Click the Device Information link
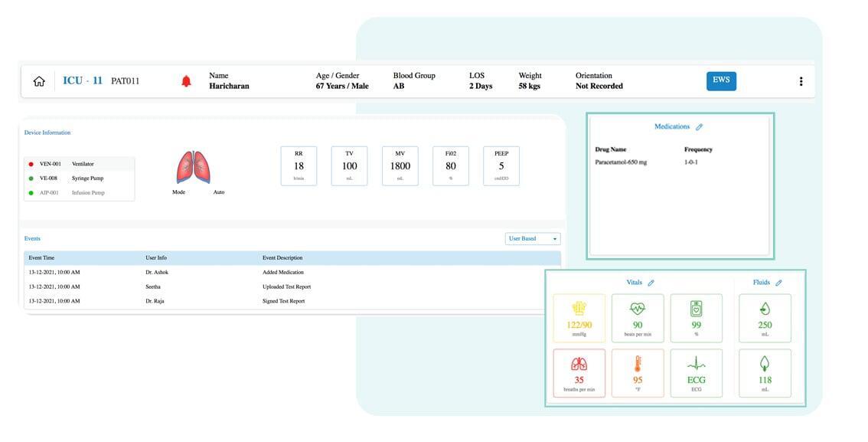 point(47,133)
